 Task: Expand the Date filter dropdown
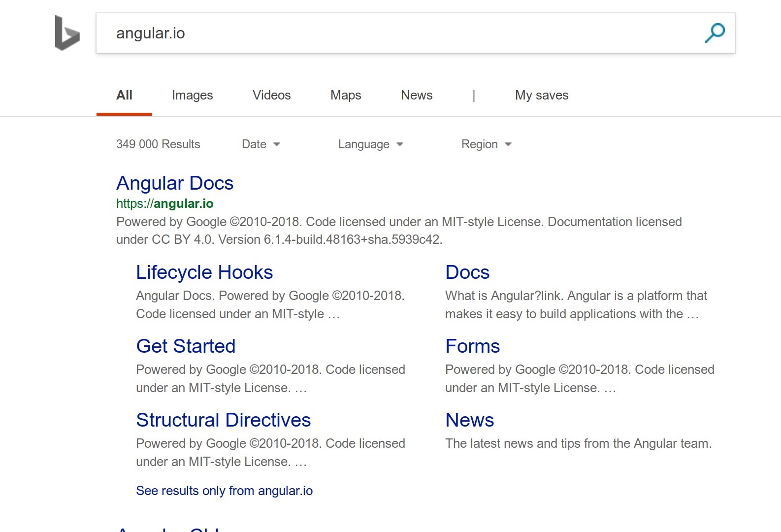coord(261,144)
